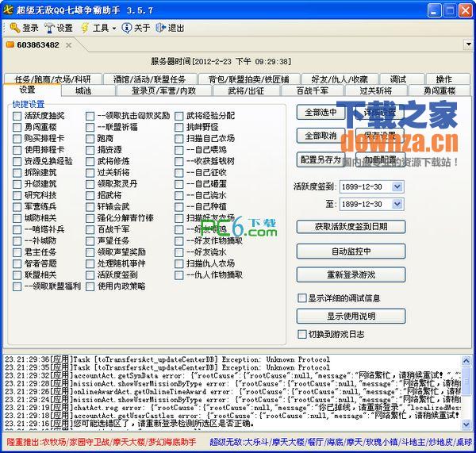Click the 退出 exit icon

pos(160,28)
